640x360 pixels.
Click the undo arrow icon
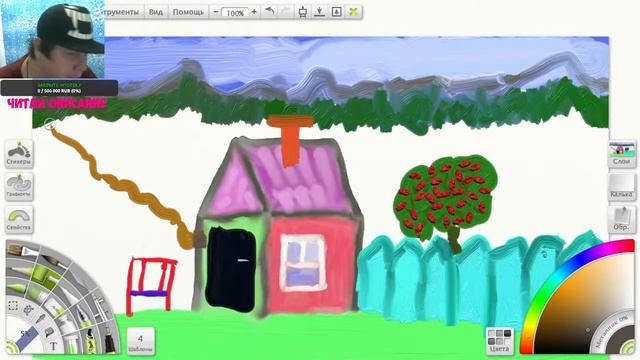tap(269, 12)
